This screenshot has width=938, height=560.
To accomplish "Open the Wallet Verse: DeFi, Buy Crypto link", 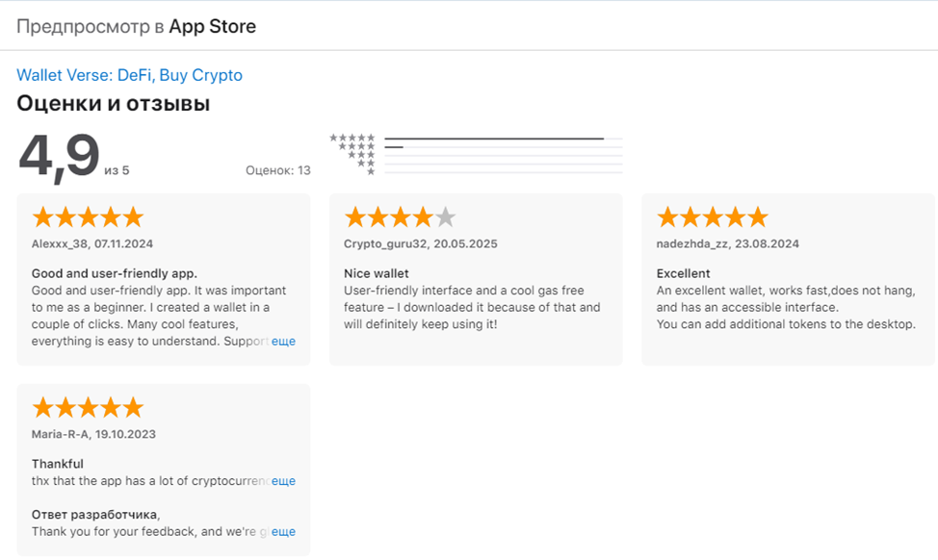I will point(129,75).
